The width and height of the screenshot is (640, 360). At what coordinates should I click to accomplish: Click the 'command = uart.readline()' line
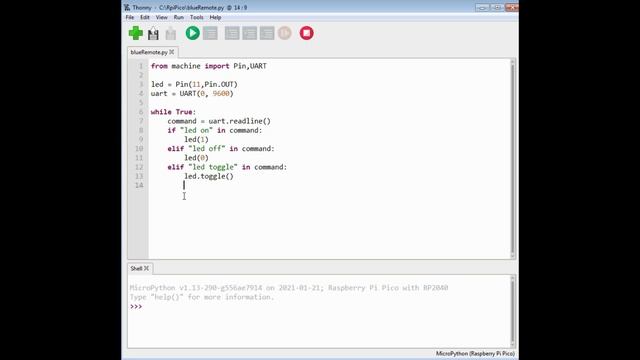tap(219, 121)
